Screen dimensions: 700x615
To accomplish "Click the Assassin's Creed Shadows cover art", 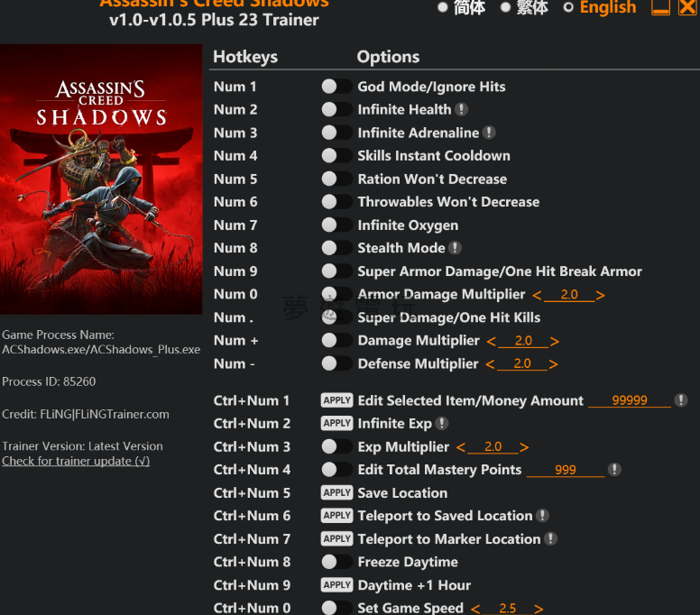I will click(101, 179).
